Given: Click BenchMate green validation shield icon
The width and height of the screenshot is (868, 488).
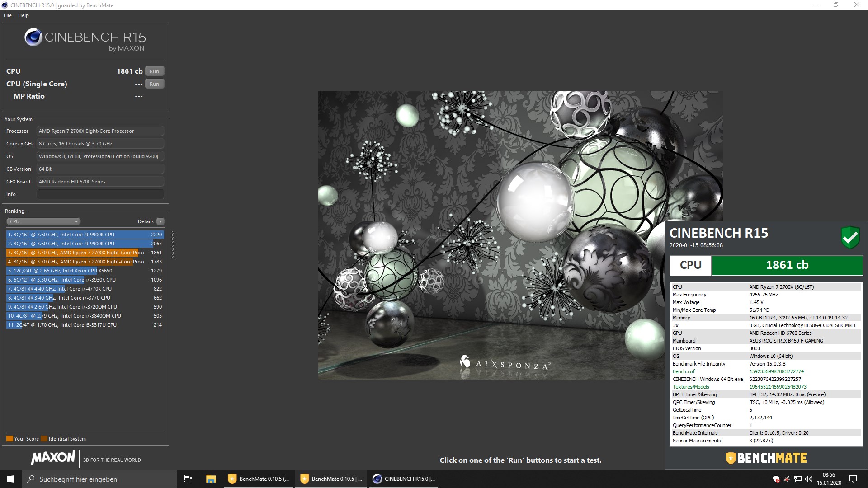Looking at the screenshot, I should pyautogui.click(x=850, y=237).
